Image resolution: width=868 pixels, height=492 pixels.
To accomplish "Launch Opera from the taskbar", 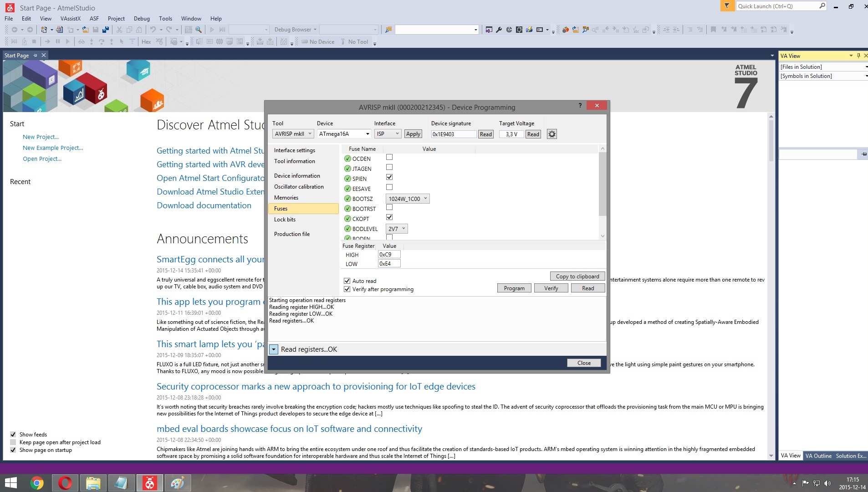I will click(x=65, y=483).
